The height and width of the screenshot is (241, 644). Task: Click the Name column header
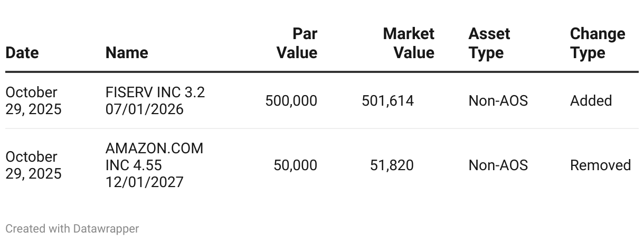pos(127,52)
